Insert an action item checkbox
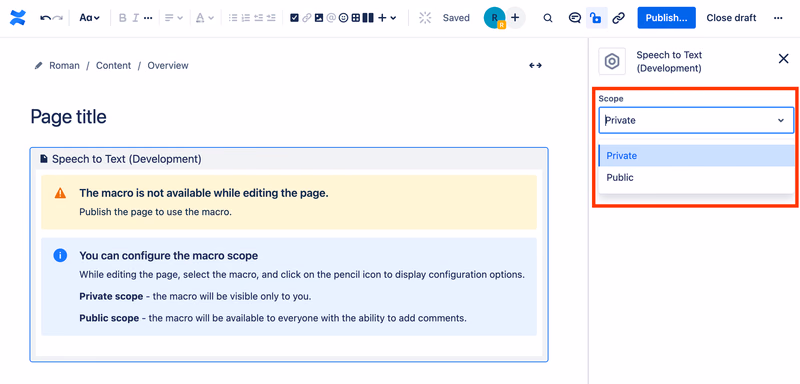The width and height of the screenshot is (800, 384). pyautogui.click(x=294, y=18)
